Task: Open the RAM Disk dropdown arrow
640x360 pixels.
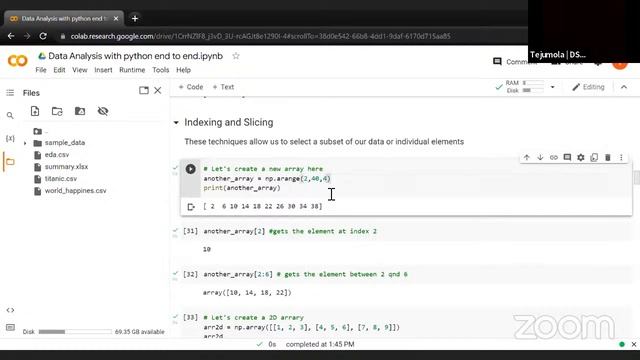Action: pyautogui.click(x=552, y=87)
